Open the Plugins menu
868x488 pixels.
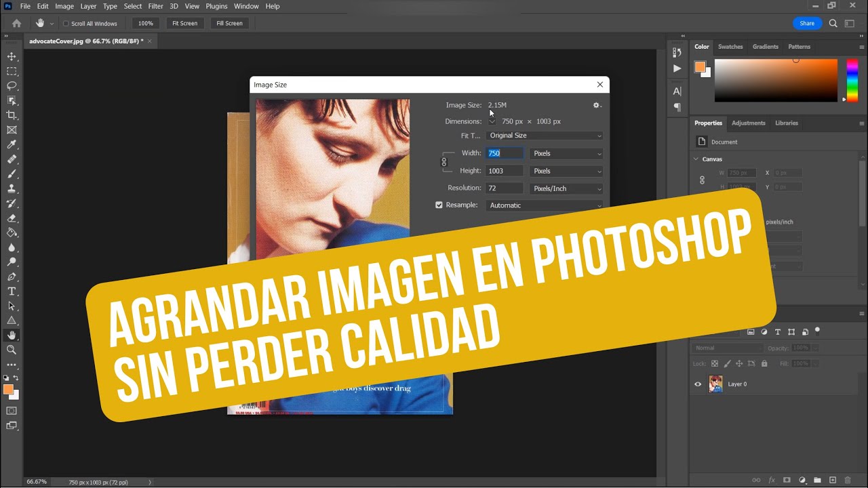point(216,6)
